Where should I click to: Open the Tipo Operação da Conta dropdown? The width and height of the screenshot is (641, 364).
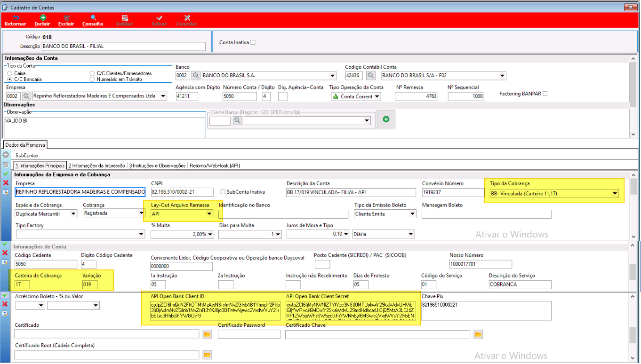[x=377, y=96]
